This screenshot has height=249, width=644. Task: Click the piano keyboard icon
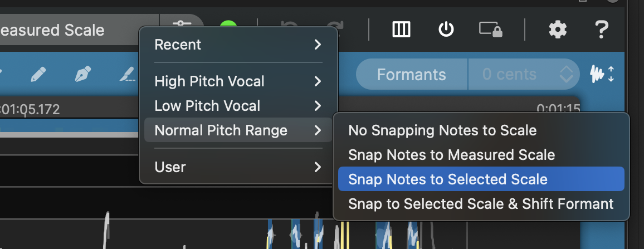[401, 30]
